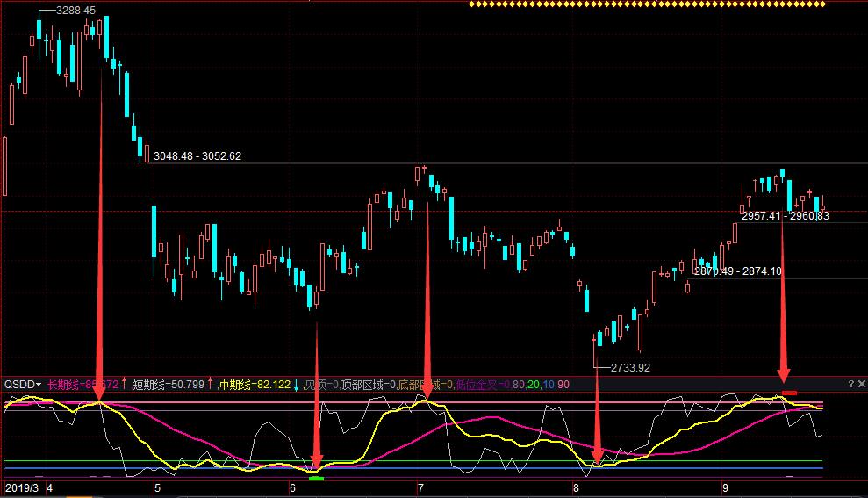Click the green bottom signal marker
This screenshot has width=868, height=498.
point(316,478)
